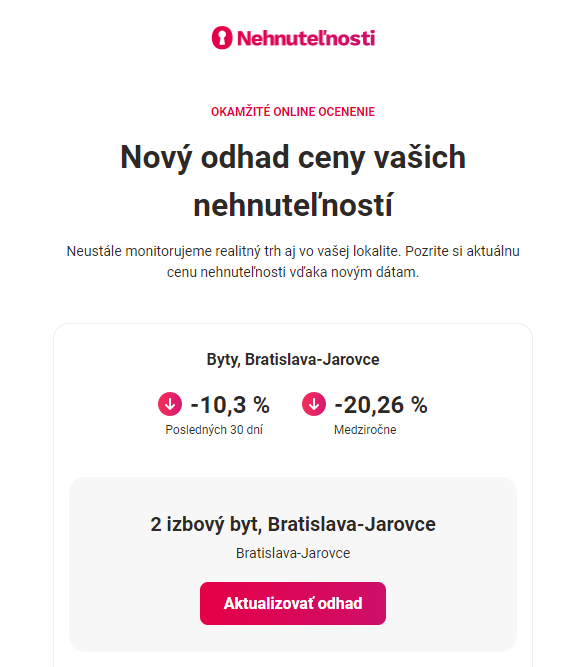This screenshot has width=577, height=667.
Task: Click the text cenu nehnuteľnosti vďaka novým dátam
Action: tap(293, 272)
